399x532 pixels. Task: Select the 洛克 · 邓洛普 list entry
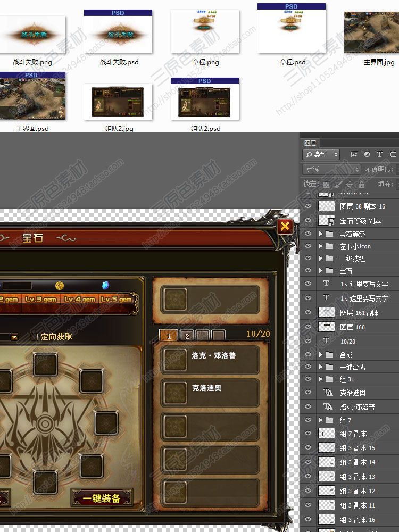click(x=210, y=360)
